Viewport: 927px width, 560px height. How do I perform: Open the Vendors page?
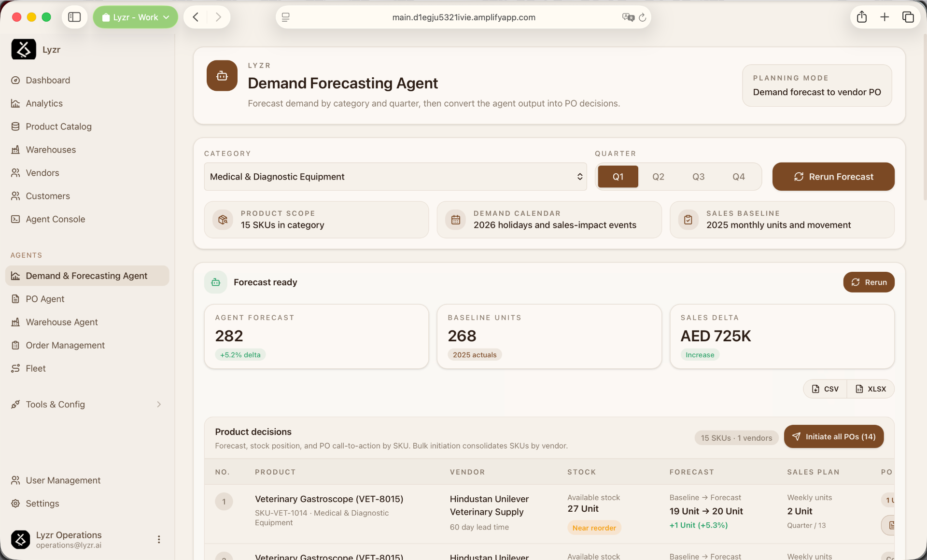(x=87, y=173)
